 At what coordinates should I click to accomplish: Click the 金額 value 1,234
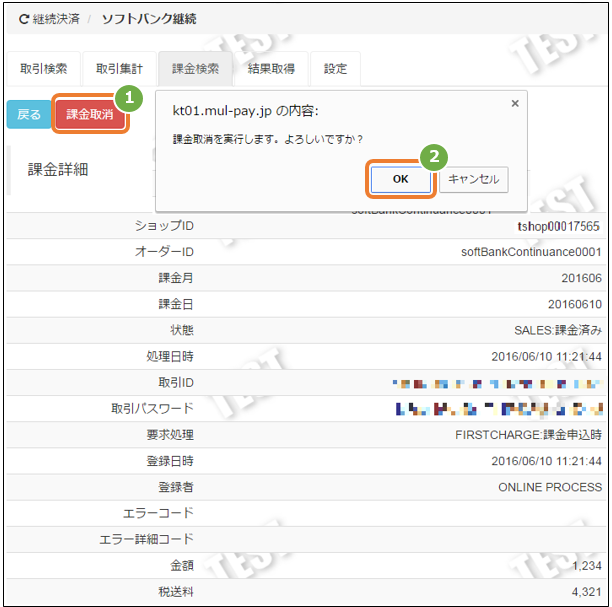point(587,566)
